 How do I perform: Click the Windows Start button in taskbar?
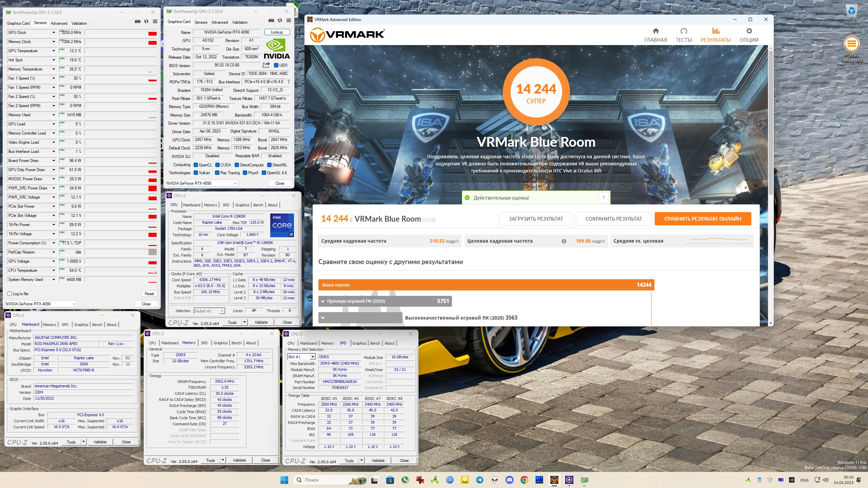284,480
